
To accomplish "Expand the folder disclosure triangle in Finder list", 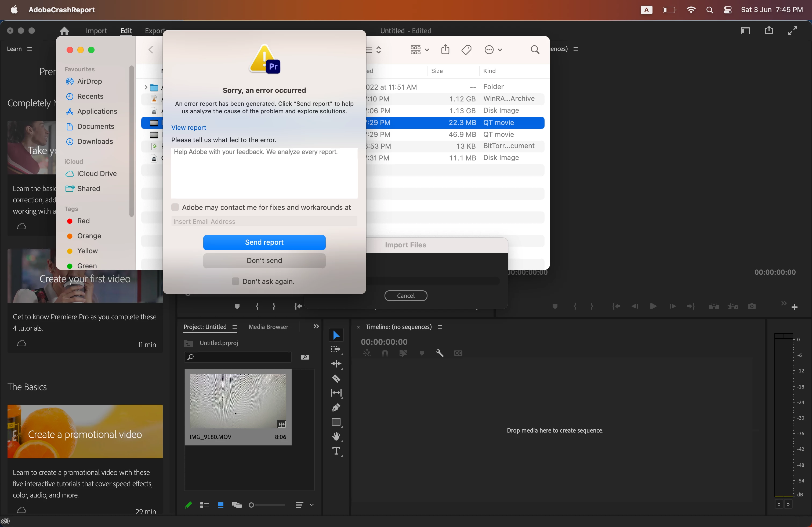I will (x=146, y=87).
